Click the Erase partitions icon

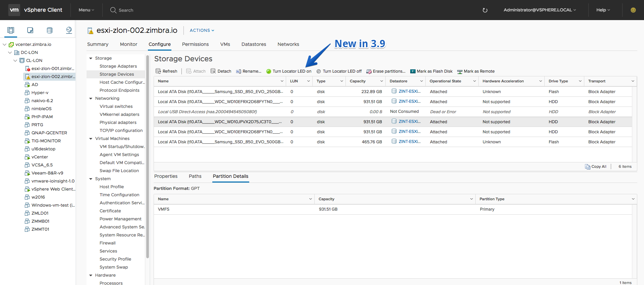point(369,71)
